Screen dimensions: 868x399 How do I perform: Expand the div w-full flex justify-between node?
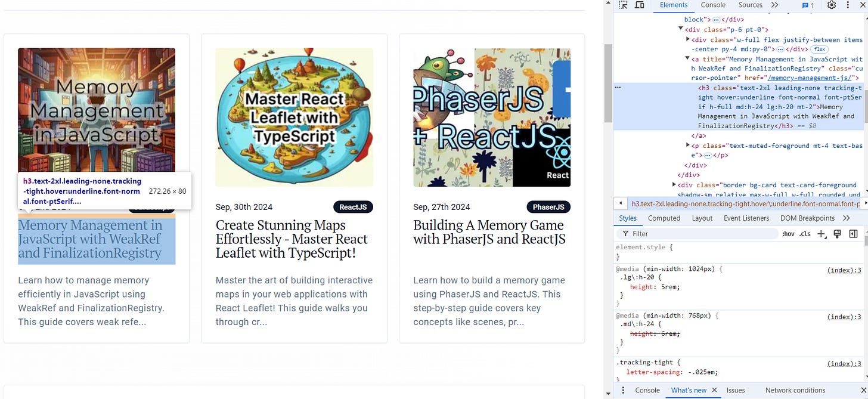(688, 39)
